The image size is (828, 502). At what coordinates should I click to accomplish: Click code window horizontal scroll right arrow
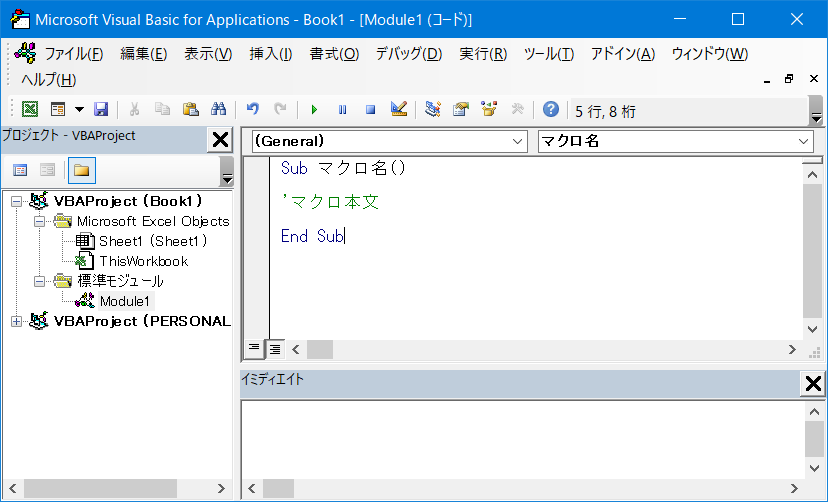pyautogui.click(x=792, y=349)
